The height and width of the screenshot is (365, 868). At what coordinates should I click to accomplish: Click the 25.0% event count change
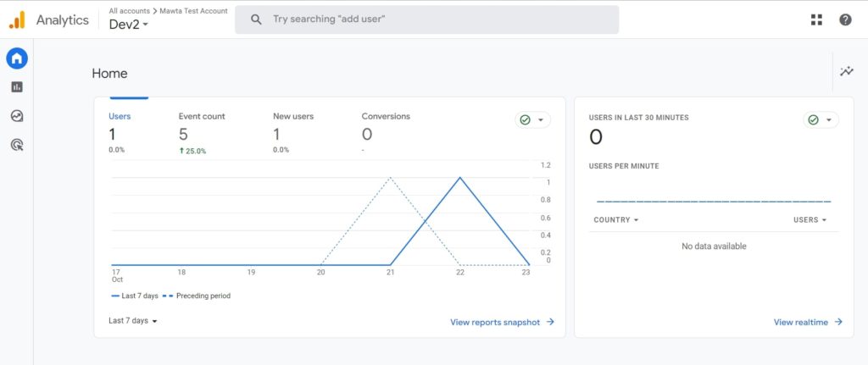coord(192,151)
